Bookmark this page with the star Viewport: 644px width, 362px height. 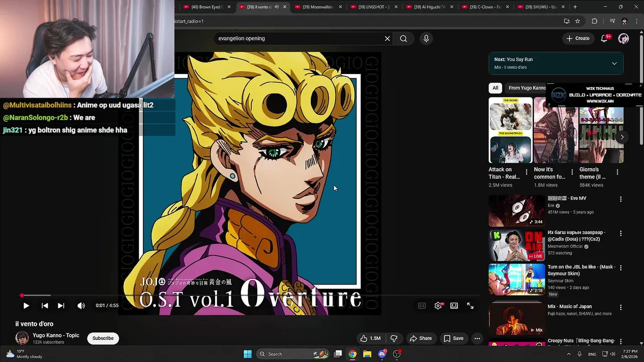click(578, 21)
